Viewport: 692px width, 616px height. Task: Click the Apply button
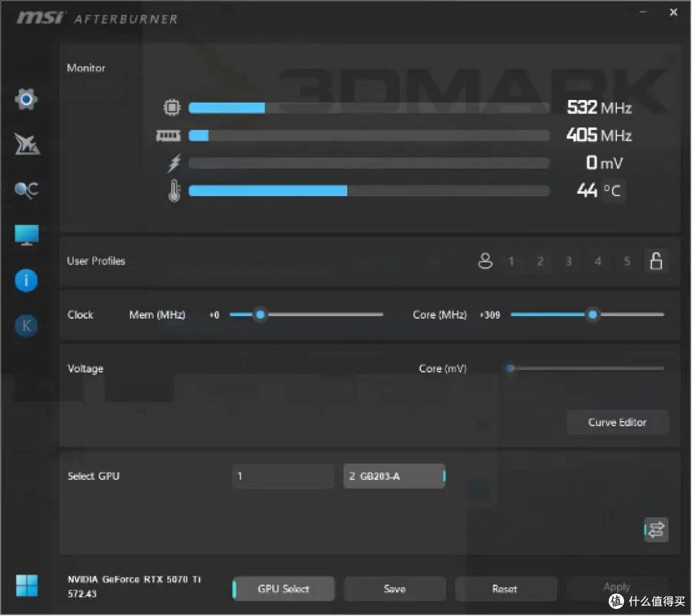pyautogui.click(x=617, y=587)
